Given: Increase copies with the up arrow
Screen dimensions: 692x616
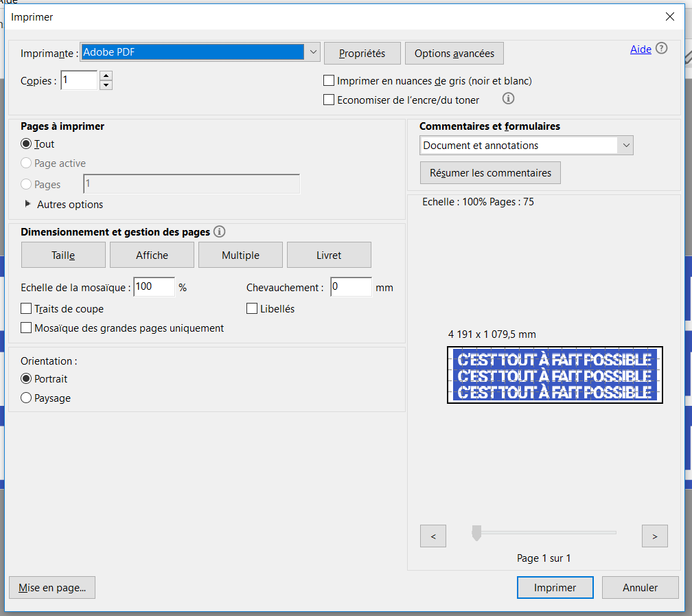Looking at the screenshot, I should point(106,76).
